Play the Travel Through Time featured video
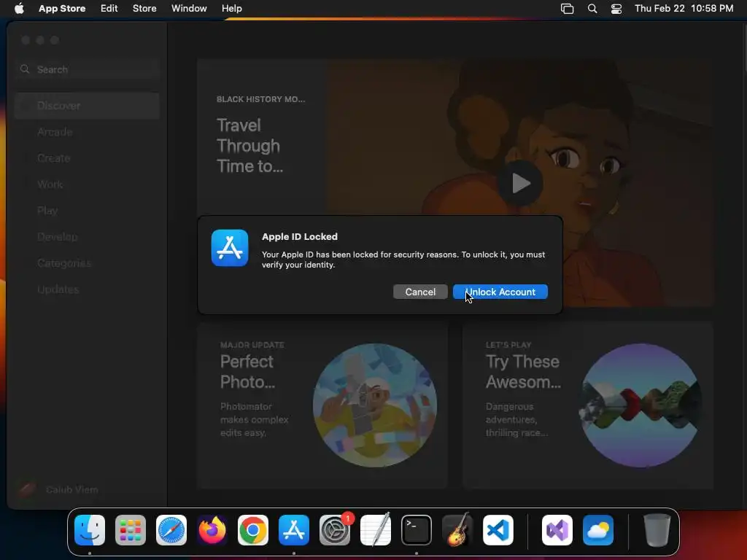Image resolution: width=747 pixels, height=560 pixels. 520,183
